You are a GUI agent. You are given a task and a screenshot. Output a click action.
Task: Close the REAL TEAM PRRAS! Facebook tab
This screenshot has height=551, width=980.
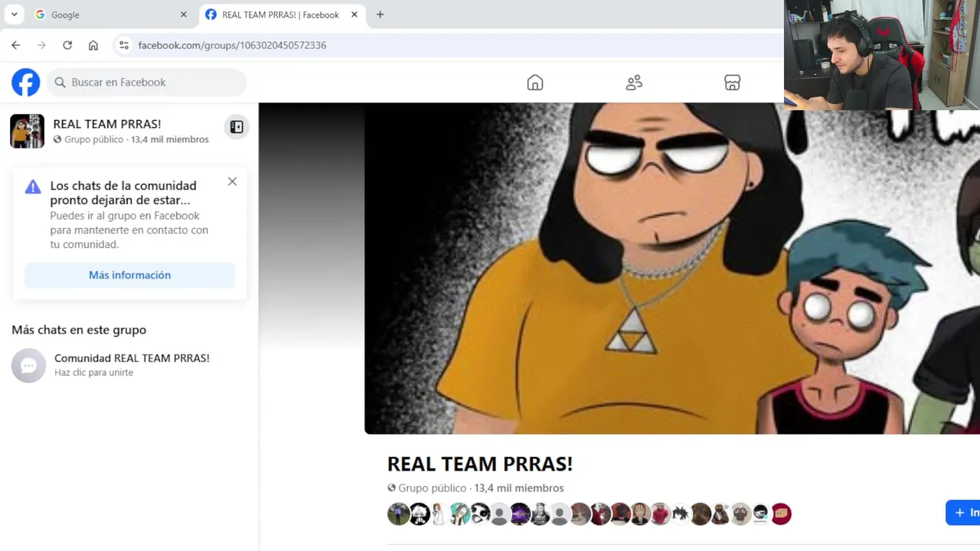pyautogui.click(x=354, y=15)
